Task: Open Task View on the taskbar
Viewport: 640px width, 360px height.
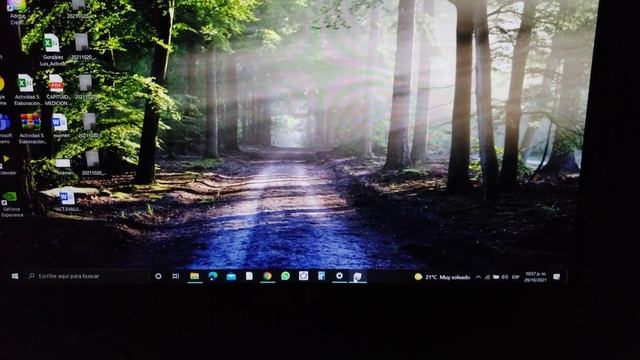Action: [176, 276]
